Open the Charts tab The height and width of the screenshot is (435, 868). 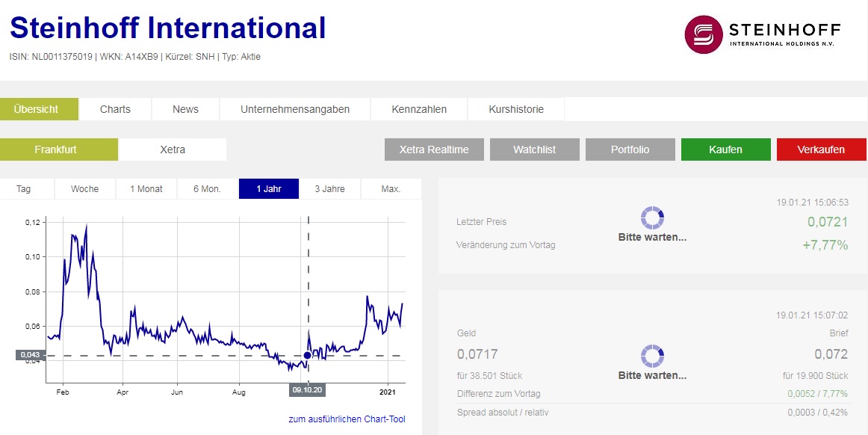click(114, 108)
